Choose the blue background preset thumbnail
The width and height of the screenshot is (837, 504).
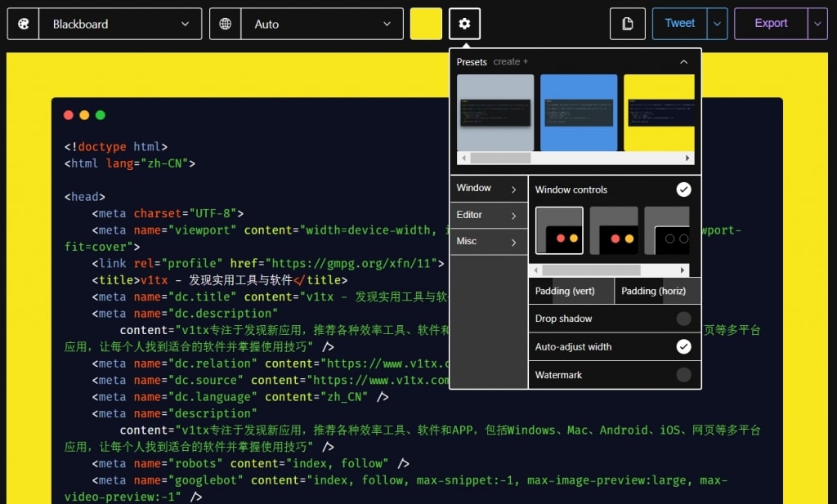(x=579, y=113)
